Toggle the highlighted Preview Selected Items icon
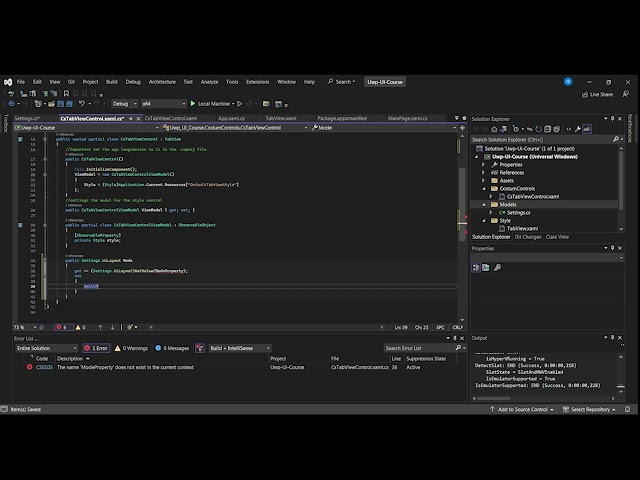This screenshot has width=640, height=480. point(587,129)
